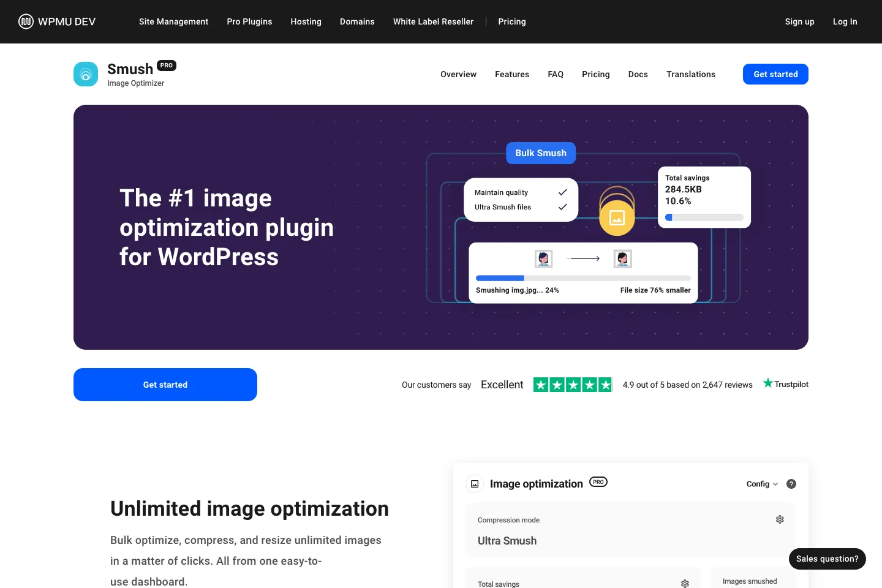Click the help question mark icon

pyautogui.click(x=791, y=484)
